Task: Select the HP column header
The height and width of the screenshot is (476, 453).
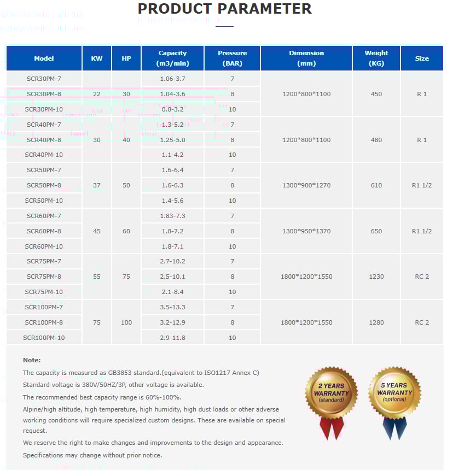Action: (x=126, y=58)
